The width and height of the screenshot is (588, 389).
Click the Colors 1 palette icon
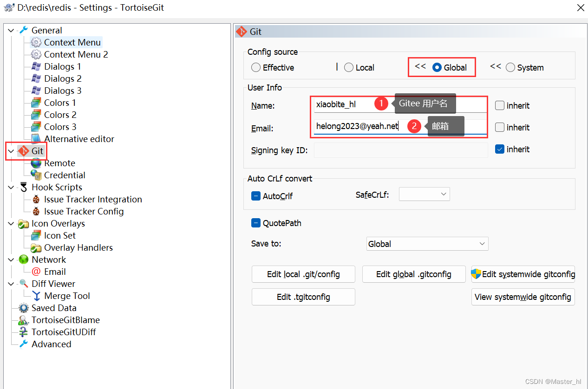click(x=36, y=103)
